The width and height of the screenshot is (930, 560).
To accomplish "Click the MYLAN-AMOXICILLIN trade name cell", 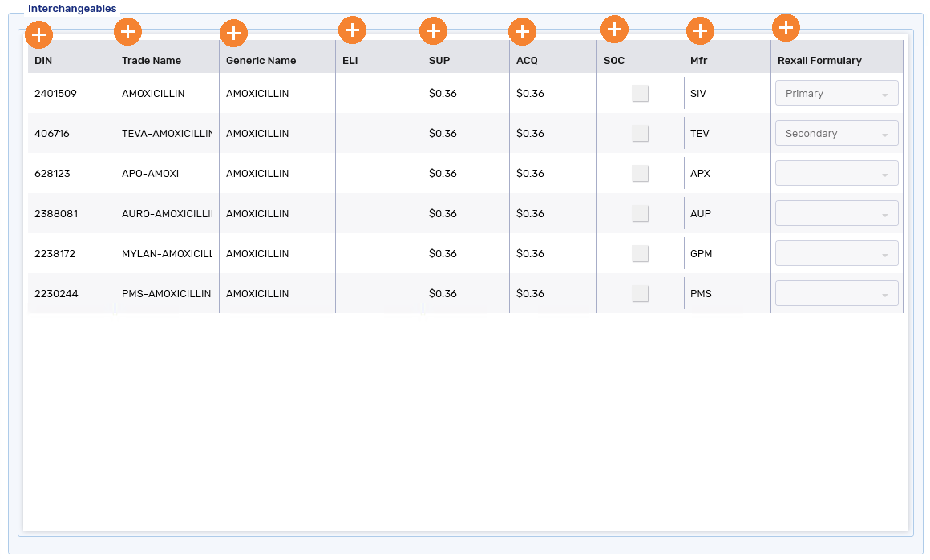I will pyautogui.click(x=167, y=254).
